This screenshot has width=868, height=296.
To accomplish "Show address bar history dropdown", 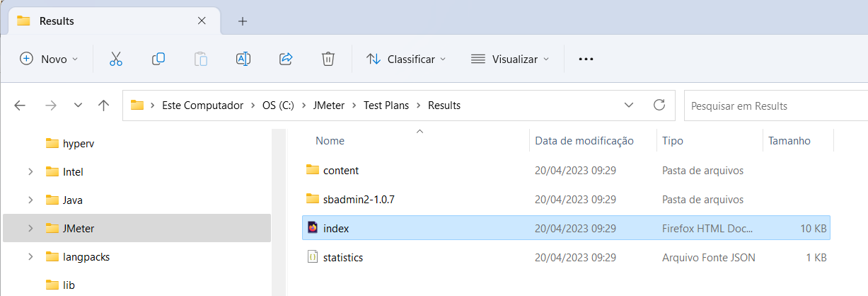I will 629,106.
